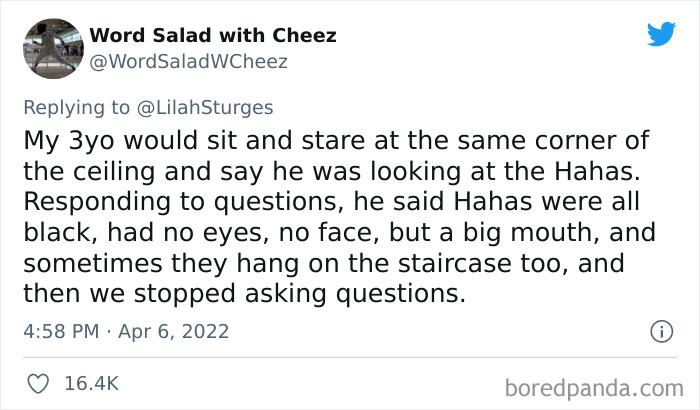Open the @WordSaladWCheez handle
700x410 pixels.
click(x=188, y=62)
